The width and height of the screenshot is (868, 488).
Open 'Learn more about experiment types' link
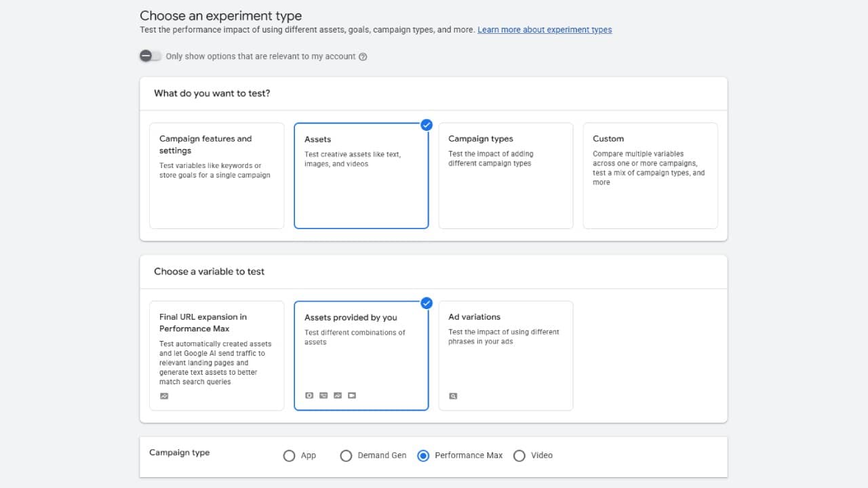(545, 30)
